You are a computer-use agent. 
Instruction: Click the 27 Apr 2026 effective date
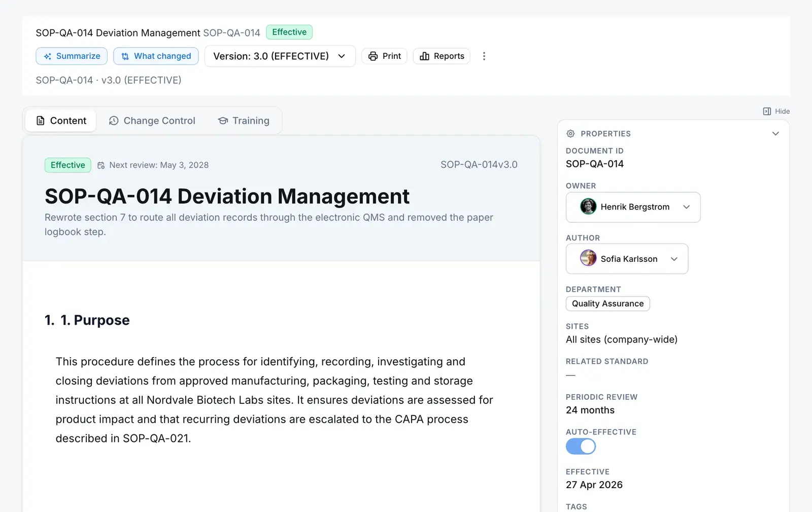[594, 485]
